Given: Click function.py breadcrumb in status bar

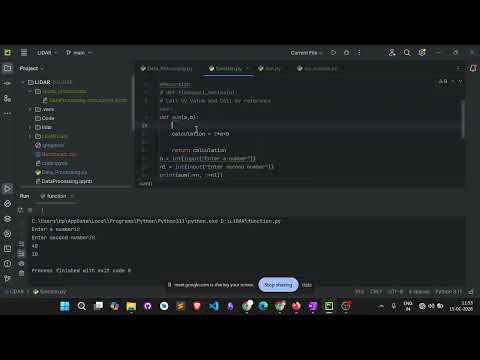Looking at the screenshot, I should click(50, 292).
